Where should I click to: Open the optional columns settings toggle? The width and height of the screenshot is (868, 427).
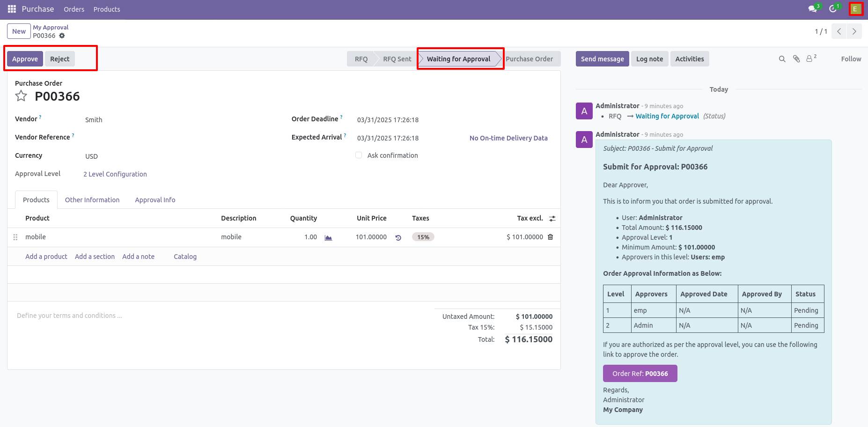(x=552, y=219)
